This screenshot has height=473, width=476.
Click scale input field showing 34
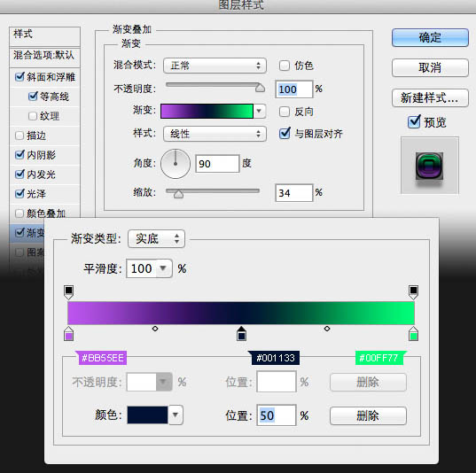[x=294, y=193]
